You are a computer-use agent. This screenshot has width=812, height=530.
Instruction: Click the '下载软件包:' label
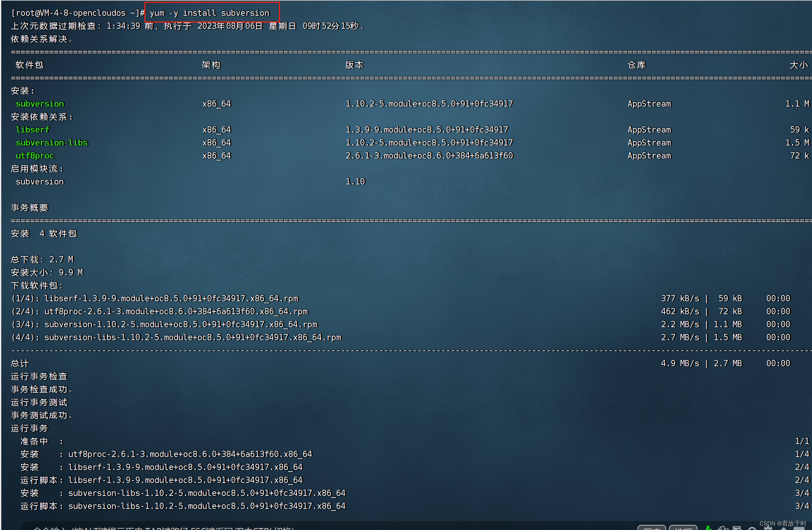37,285
